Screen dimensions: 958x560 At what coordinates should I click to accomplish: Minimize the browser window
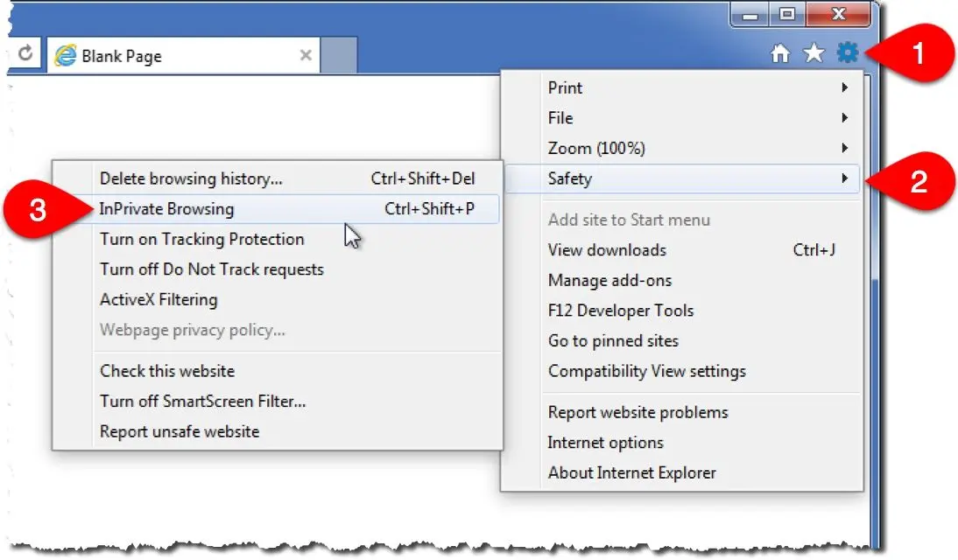(x=750, y=13)
